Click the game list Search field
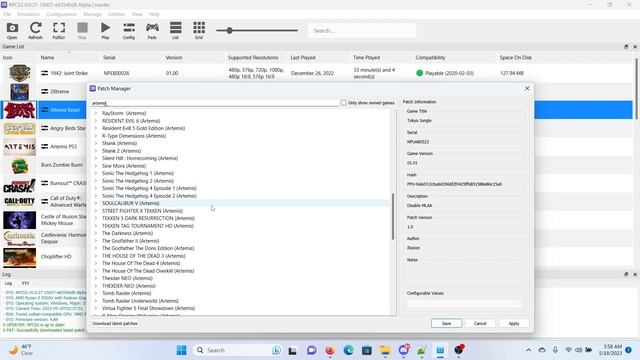The width and height of the screenshot is (640, 360). pos(362,31)
